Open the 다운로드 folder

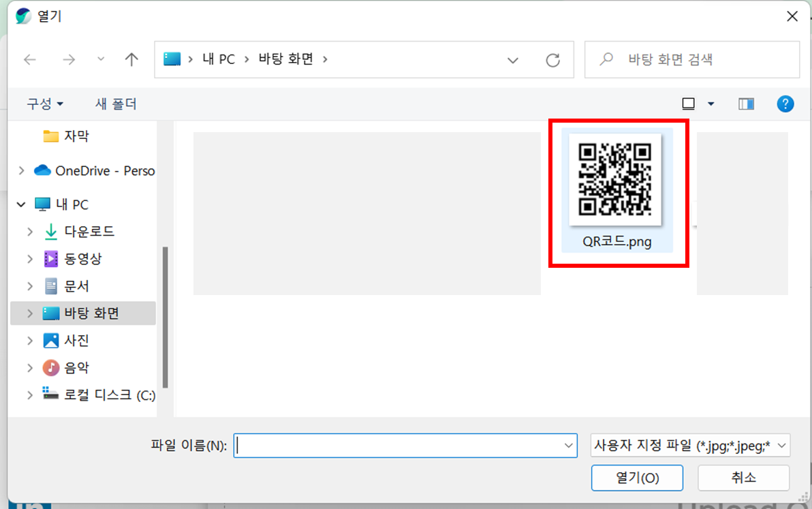[x=79, y=231]
